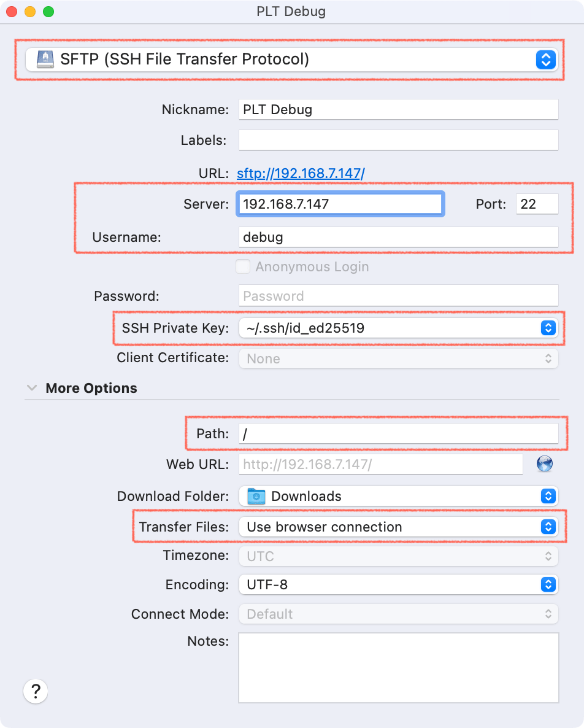584x728 pixels.
Task: Open the protocol dropdown showing SFTP
Action: (291, 60)
